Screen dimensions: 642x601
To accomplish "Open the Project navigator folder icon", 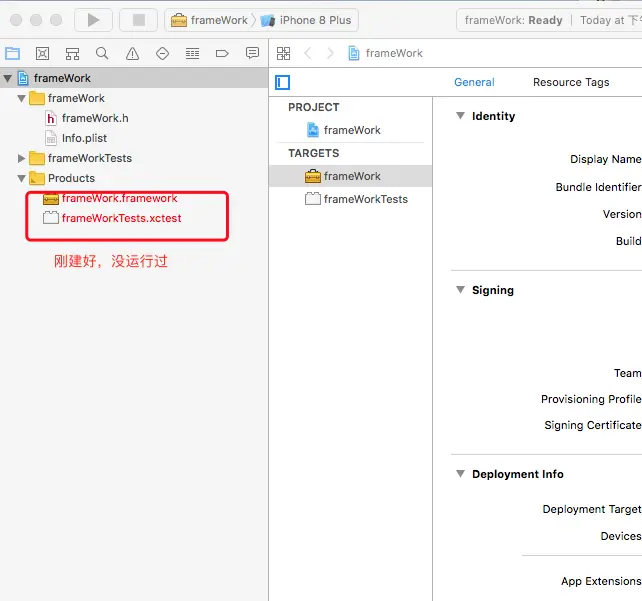I will 12,54.
